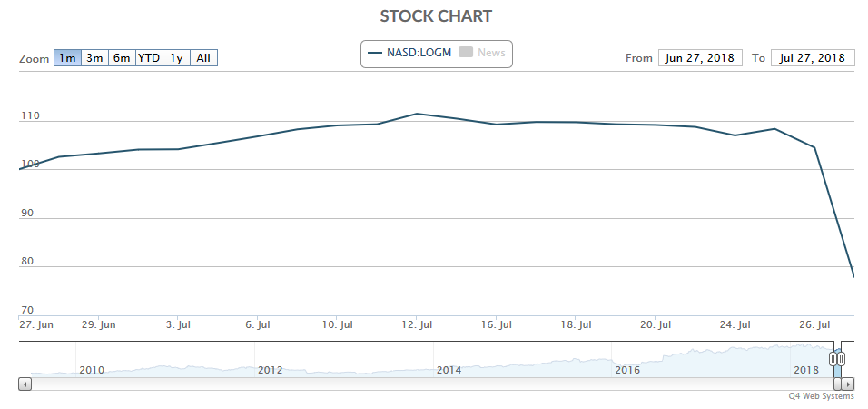Toggle the NASD:LOGM series in legend
Image resolution: width=868 pixels, height=409 pixels.
click(x=410, y=53)
